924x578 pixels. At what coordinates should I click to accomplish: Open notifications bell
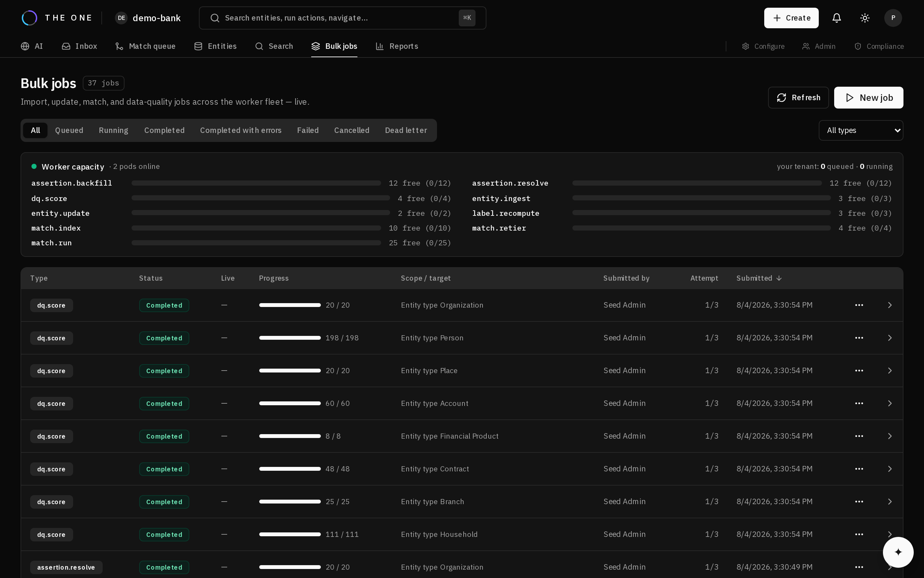pos(836,18)
